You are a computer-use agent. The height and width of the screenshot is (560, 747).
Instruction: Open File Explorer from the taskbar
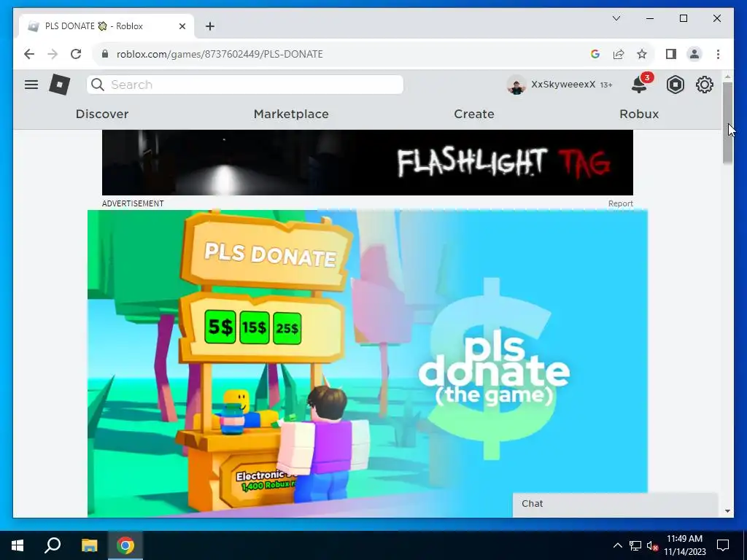click(x=89, y=545)
